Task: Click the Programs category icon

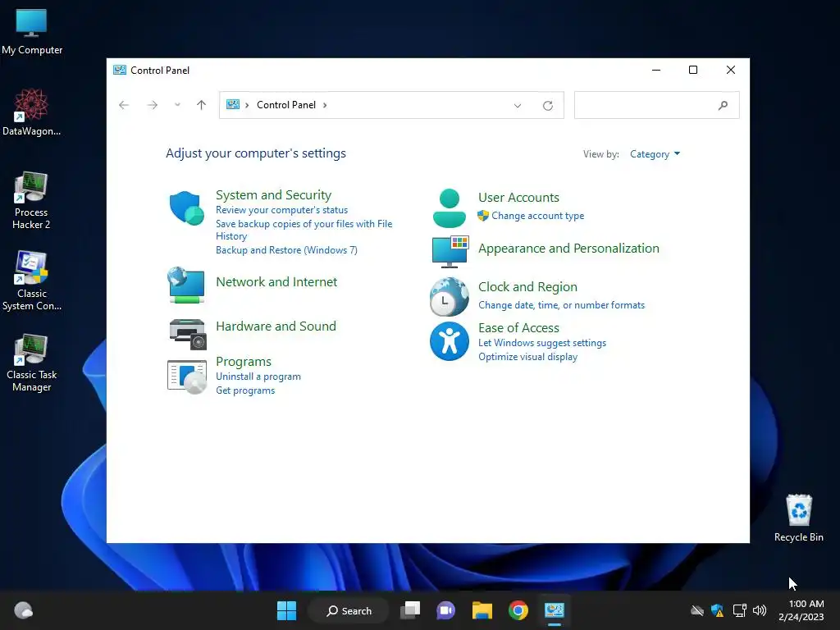Action: (x=187, y=377)
